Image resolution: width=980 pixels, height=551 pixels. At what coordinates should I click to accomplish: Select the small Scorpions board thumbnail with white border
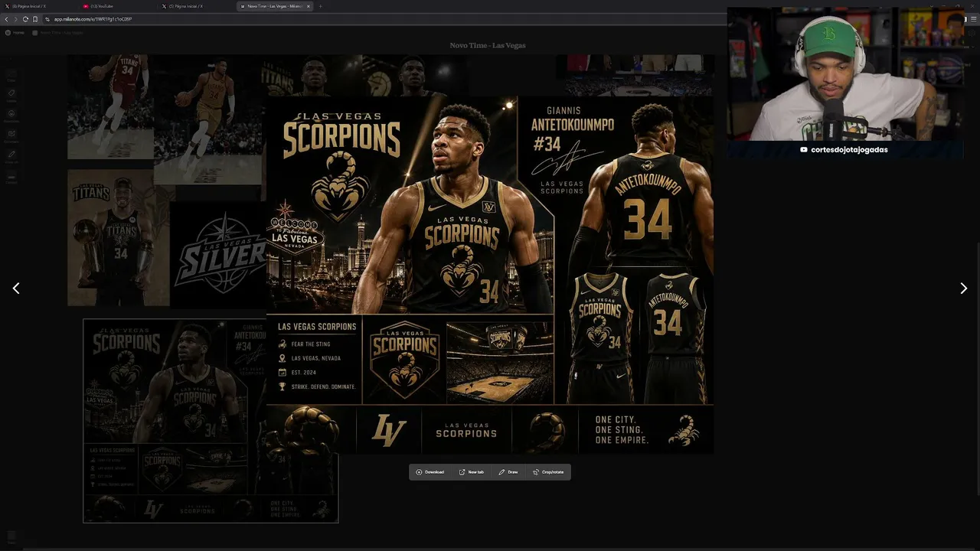(x=211, y=421)
